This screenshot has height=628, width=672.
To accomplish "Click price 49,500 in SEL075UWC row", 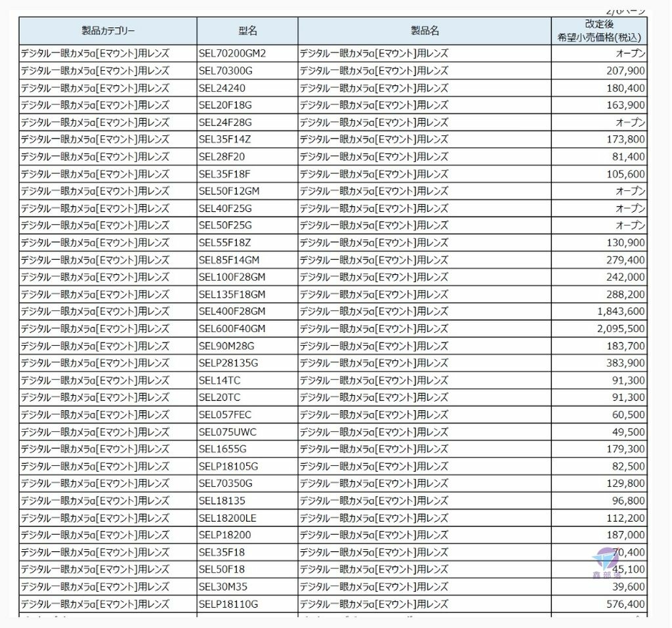I will (x=628, y=432).
